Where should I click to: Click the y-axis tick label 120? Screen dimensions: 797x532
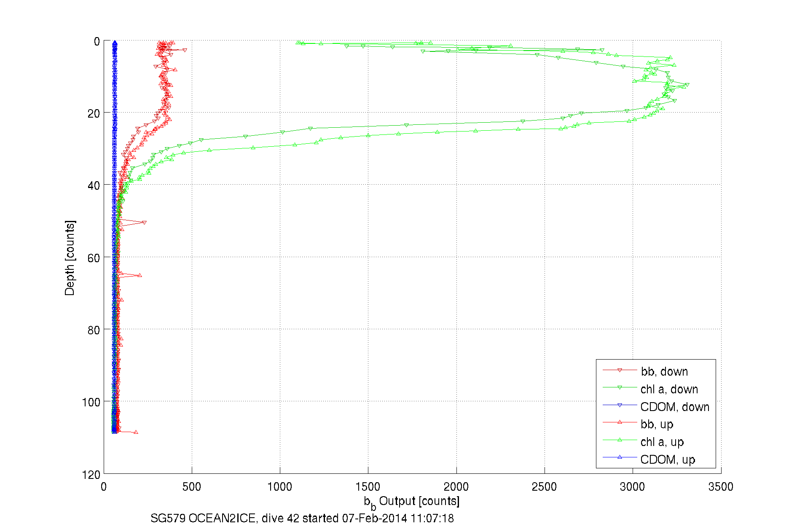(x=91, y=475)
